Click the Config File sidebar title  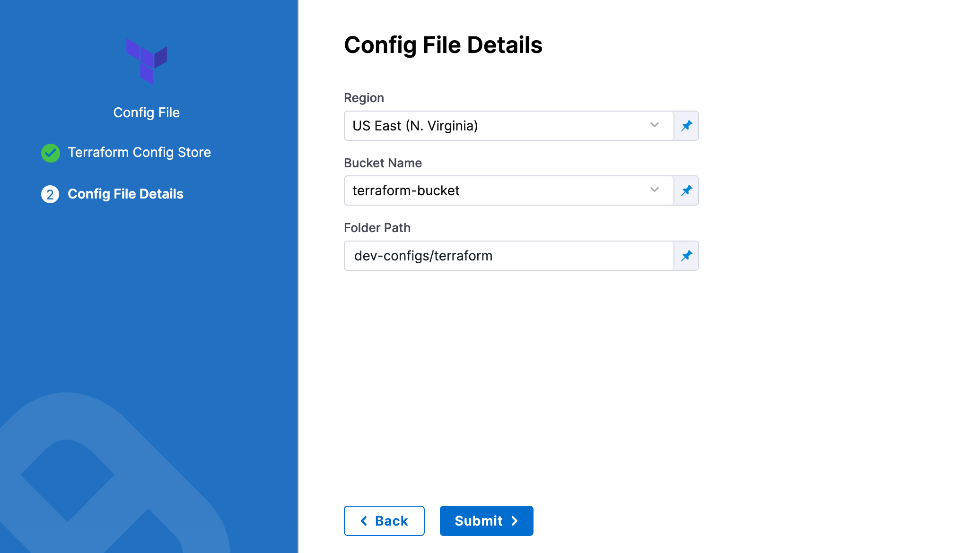147,112
